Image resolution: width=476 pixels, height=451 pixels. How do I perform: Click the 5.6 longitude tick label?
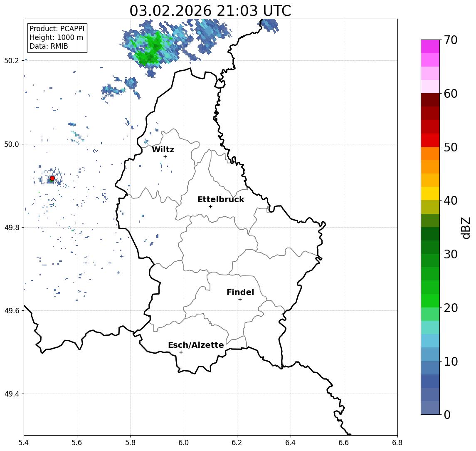pos(77,443)
